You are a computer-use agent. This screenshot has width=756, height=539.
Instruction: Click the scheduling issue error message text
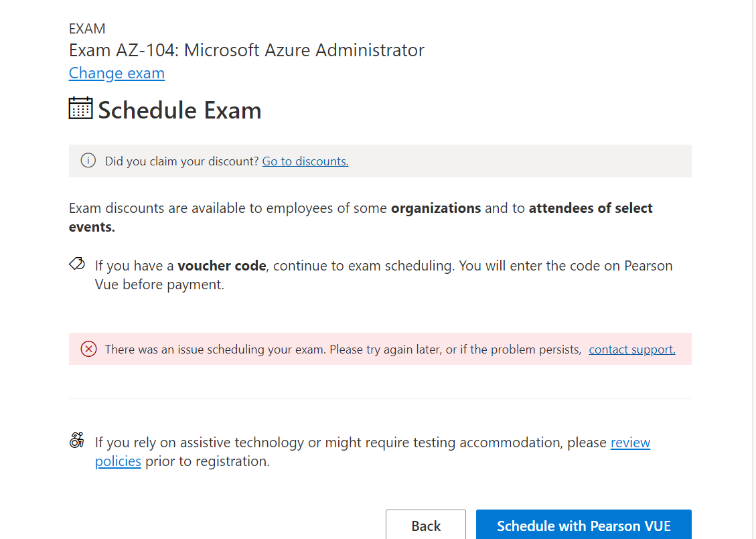pyautogui.click(x=342, y=350)
